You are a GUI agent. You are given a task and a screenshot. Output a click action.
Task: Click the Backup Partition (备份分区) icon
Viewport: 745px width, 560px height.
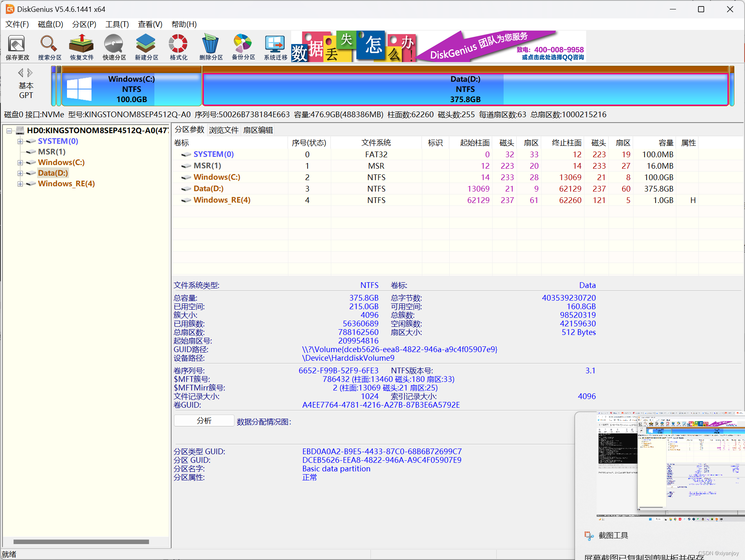243,47
